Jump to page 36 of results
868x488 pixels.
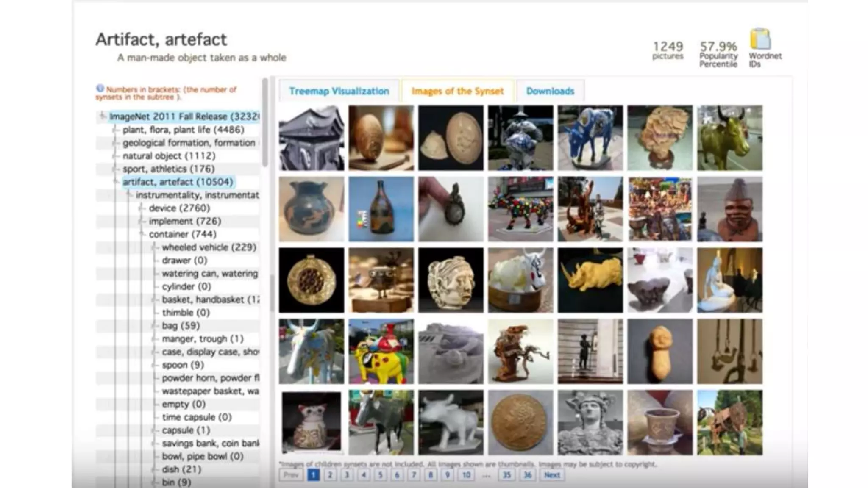tap(527, 475)
